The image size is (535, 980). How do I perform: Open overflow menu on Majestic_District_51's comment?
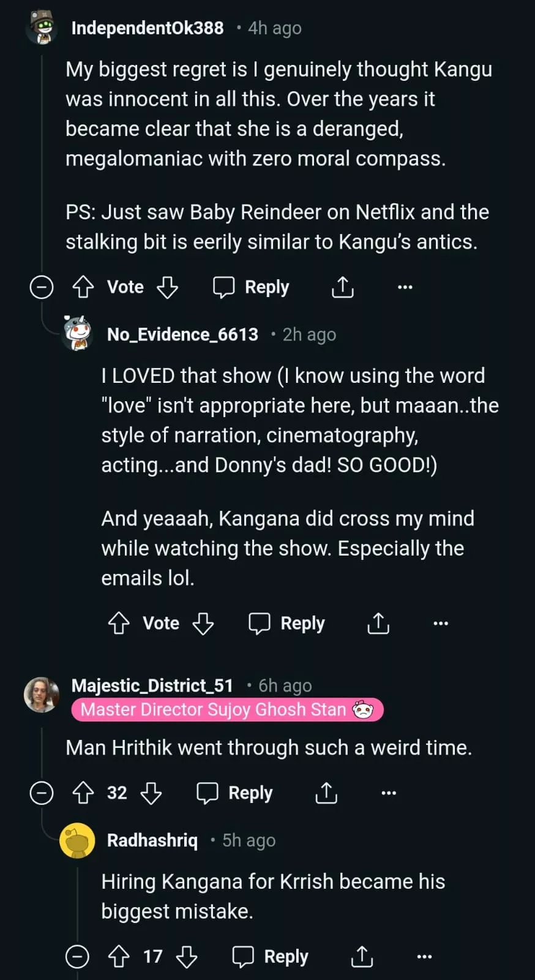tap(388, 793)
